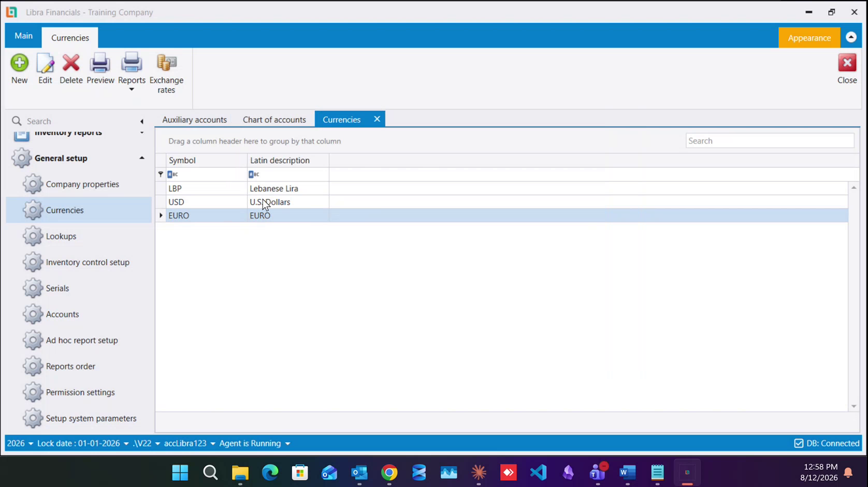Open the Lock date dropdown
This screenshot has width=868, height=487.
83,443
